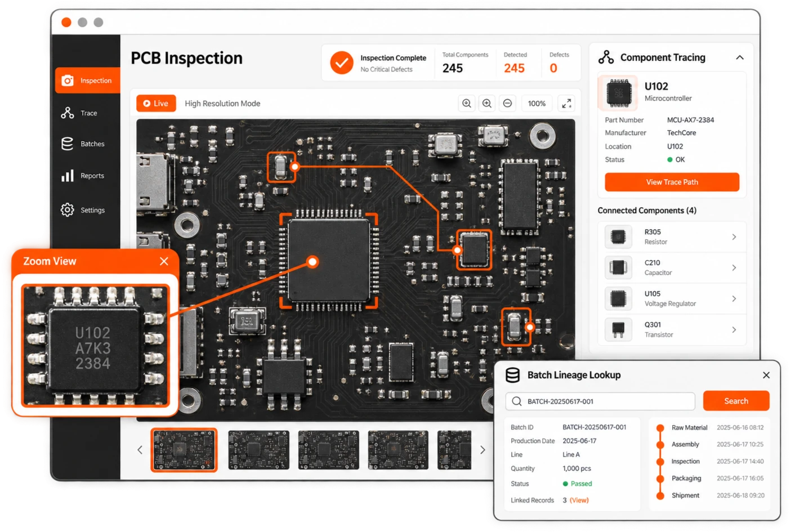Expand the U105 Voltage Regulator chevron
The width and height of the screenshot is (791, 532).
pos(734,299)
